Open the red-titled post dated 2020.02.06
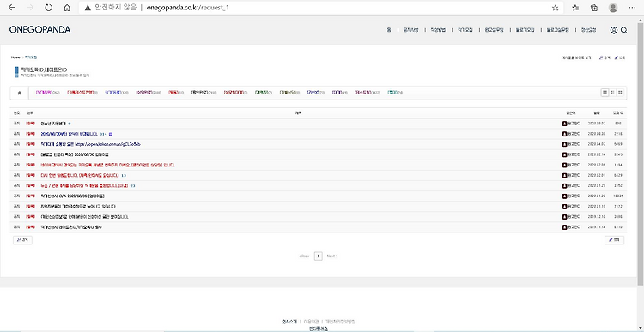644x332 pixels. 107,165
